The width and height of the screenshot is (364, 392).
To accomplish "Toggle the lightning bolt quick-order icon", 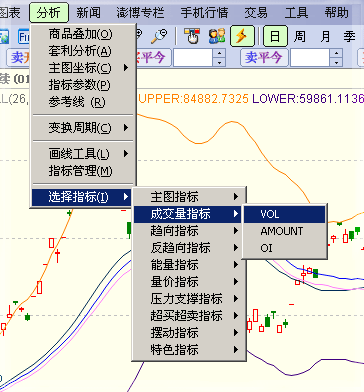I will pyautogui.click(x=242, y=36).
